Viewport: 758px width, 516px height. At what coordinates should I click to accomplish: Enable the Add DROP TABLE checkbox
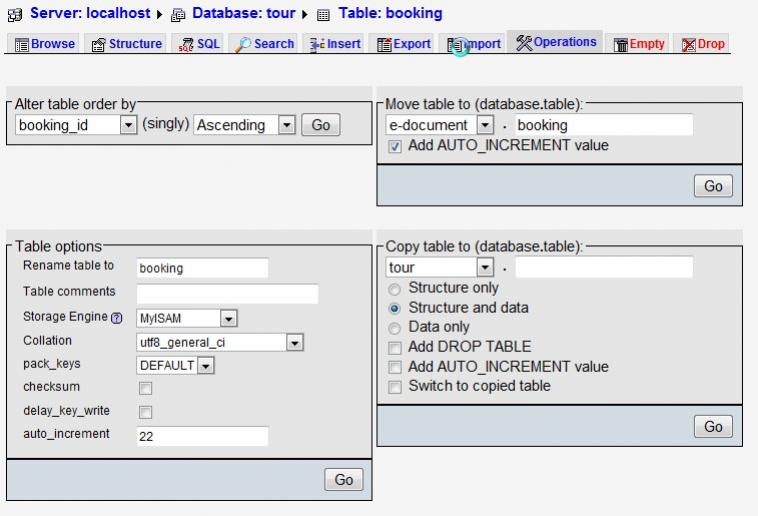[x=395, y=348]
